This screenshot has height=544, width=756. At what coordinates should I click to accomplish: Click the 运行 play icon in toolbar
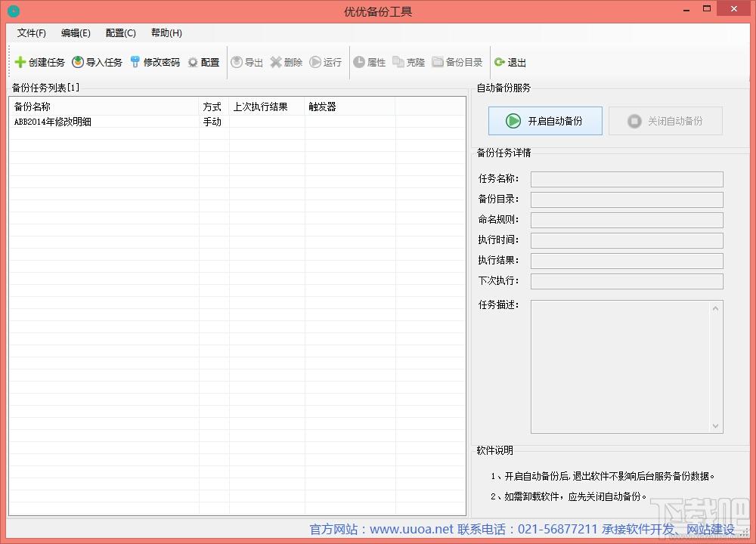(x=314, y=62)
